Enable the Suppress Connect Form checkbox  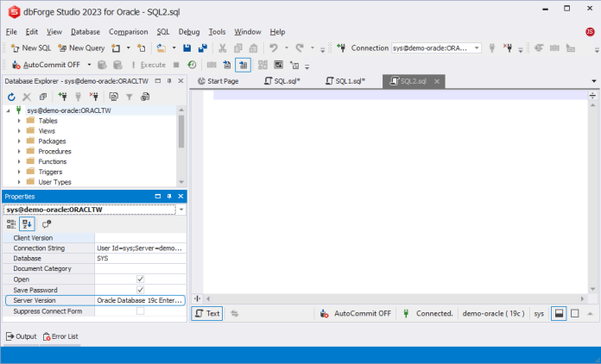click(140, 311)
